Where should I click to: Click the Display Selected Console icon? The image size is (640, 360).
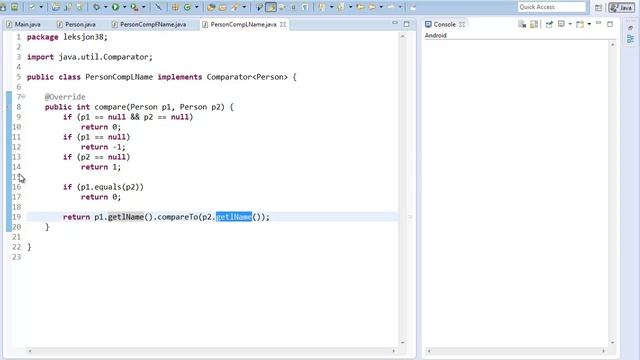pyautogui.click(x=561, y=24)
